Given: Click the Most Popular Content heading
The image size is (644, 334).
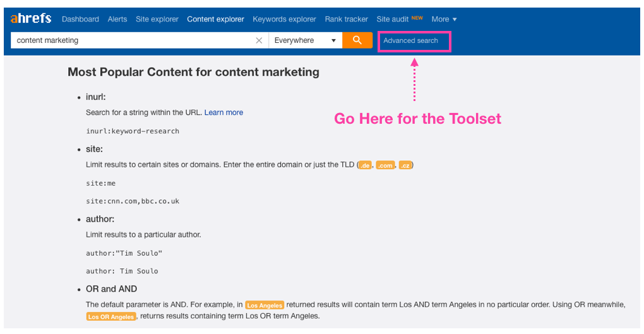Looking at the screenshot, I should [193, 72].
